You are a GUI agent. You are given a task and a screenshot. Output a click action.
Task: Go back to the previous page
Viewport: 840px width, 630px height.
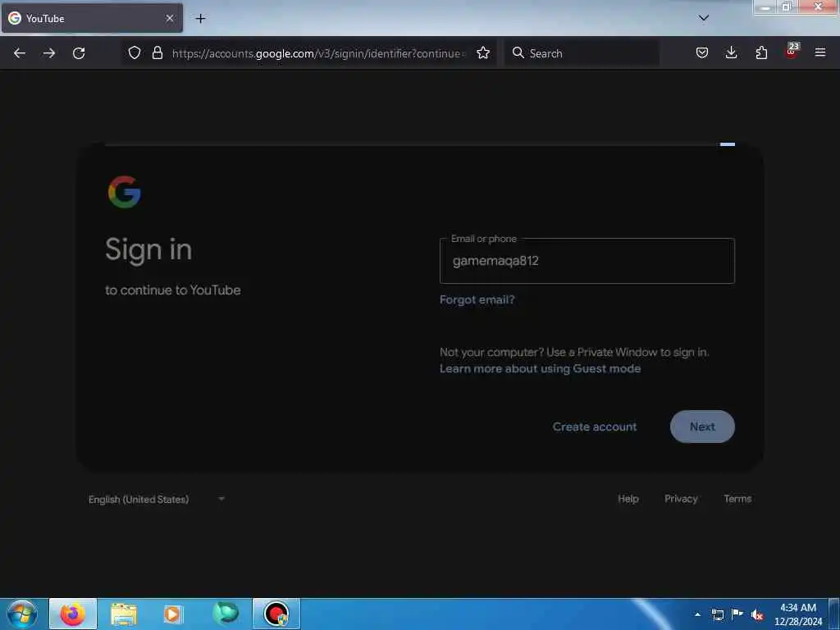click(20, 53)
